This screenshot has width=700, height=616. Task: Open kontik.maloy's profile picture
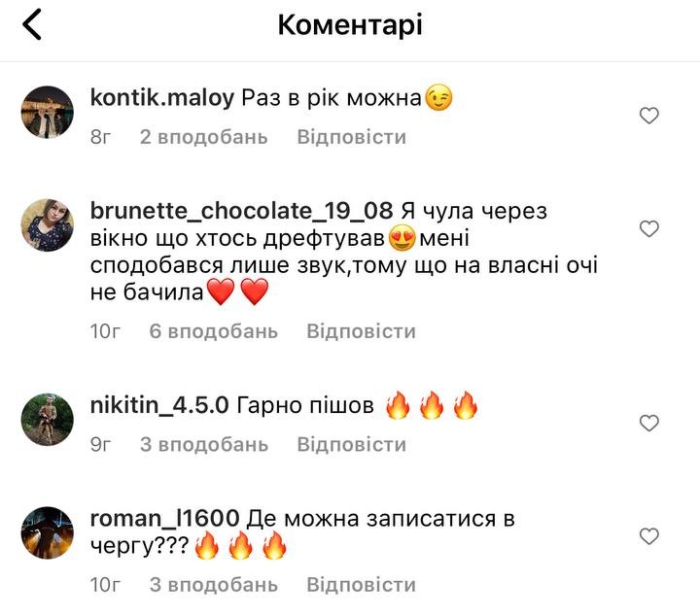47,114
